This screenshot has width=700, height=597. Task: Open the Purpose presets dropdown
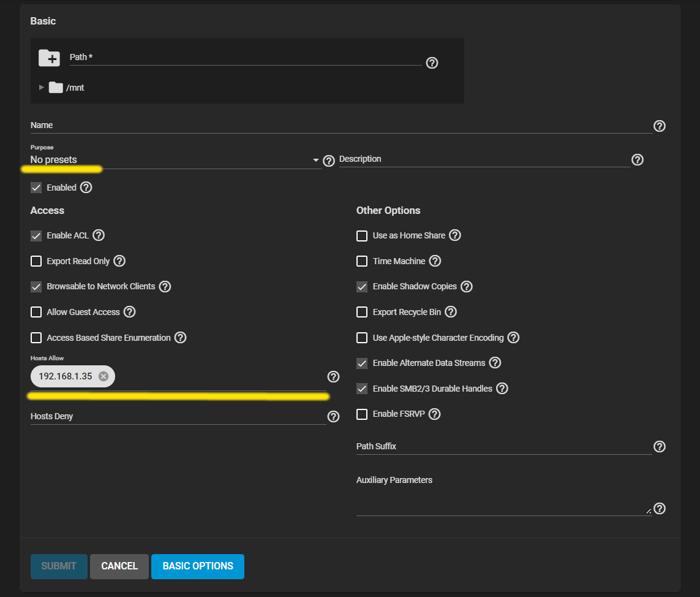[175, 160]
